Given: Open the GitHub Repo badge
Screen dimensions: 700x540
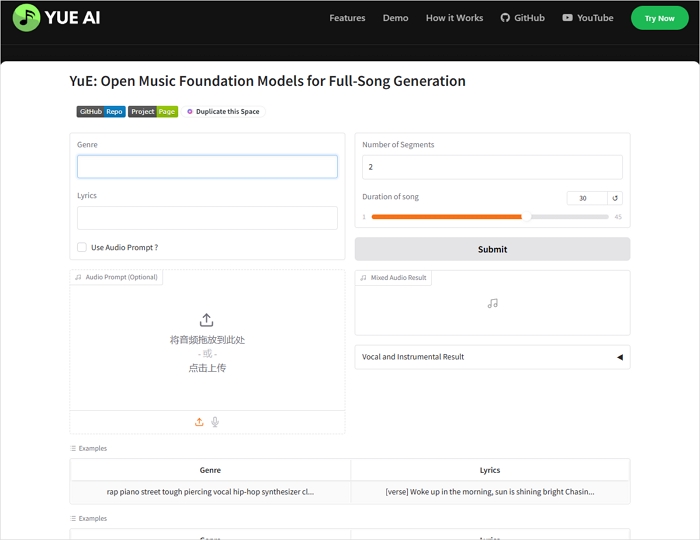Looking at the screenshot, I should tap(101, 112).
